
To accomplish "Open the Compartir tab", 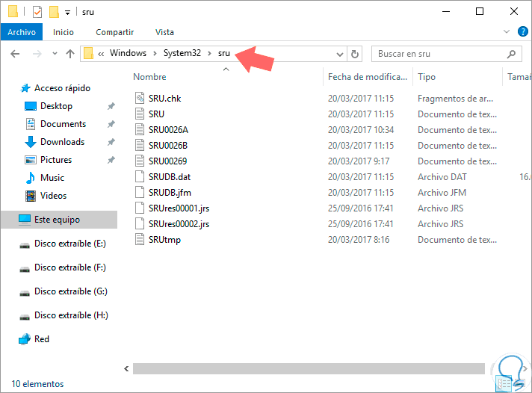I will click(114, 32).
